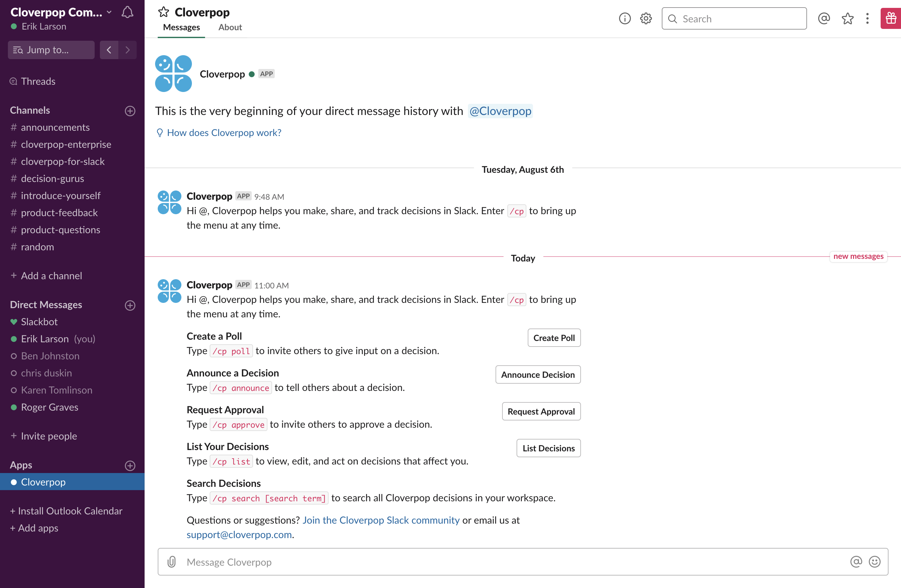Open notification bell preferences
The width and height of the screenshot is (901, 588).
point(127,12)
